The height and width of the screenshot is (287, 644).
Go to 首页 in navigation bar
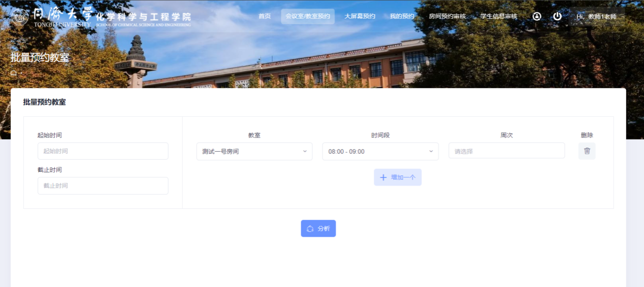265,16
